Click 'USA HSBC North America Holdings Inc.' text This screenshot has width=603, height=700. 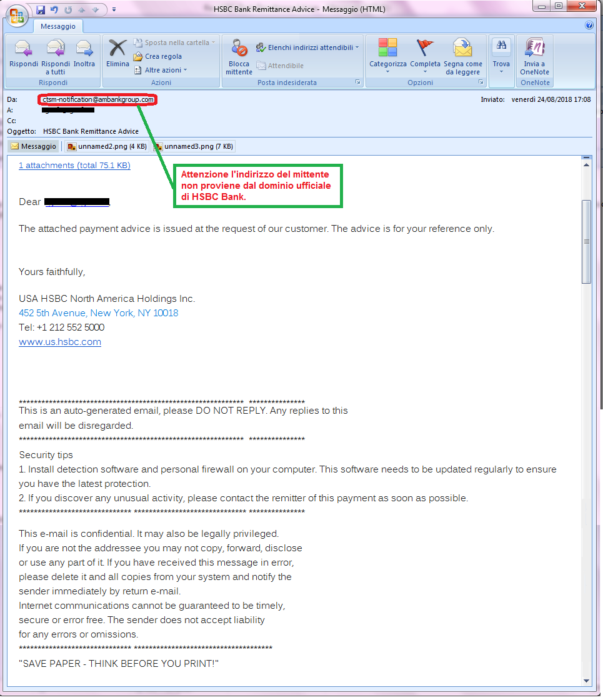(x=107, y=299)
